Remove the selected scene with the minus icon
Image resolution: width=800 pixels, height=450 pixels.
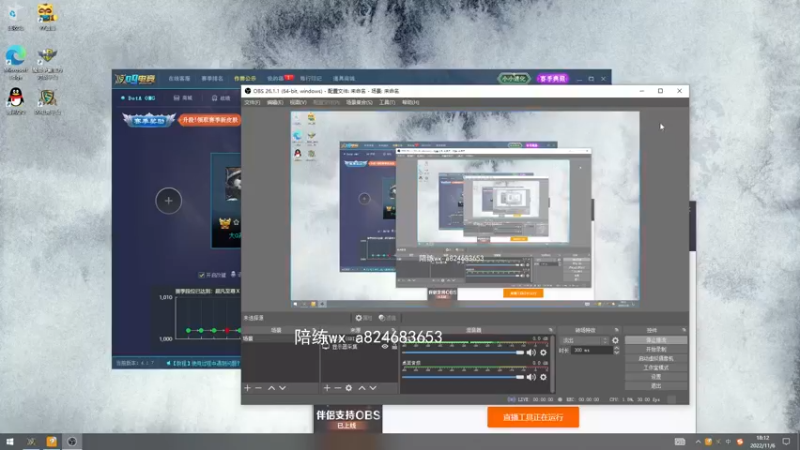click(x=259, y=388)
